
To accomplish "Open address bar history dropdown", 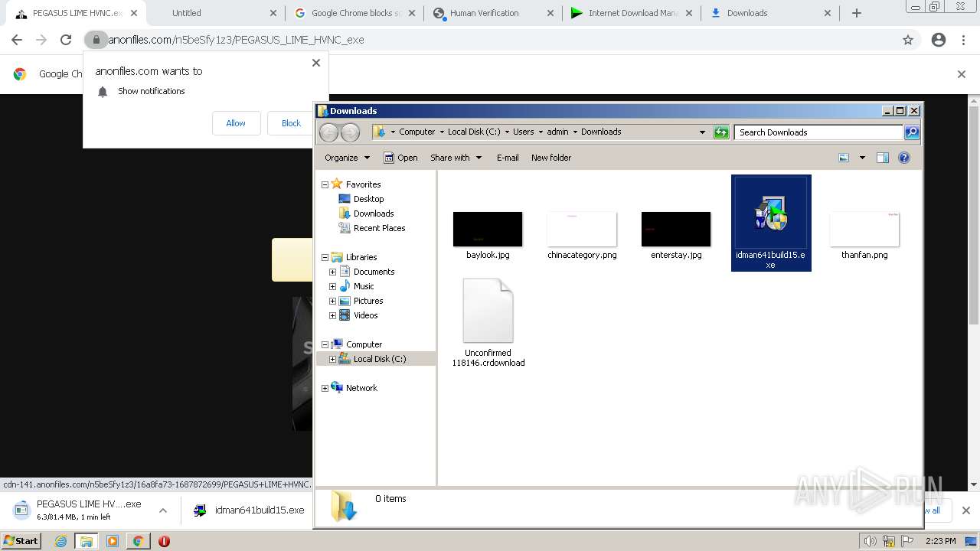I will [702, 132].
